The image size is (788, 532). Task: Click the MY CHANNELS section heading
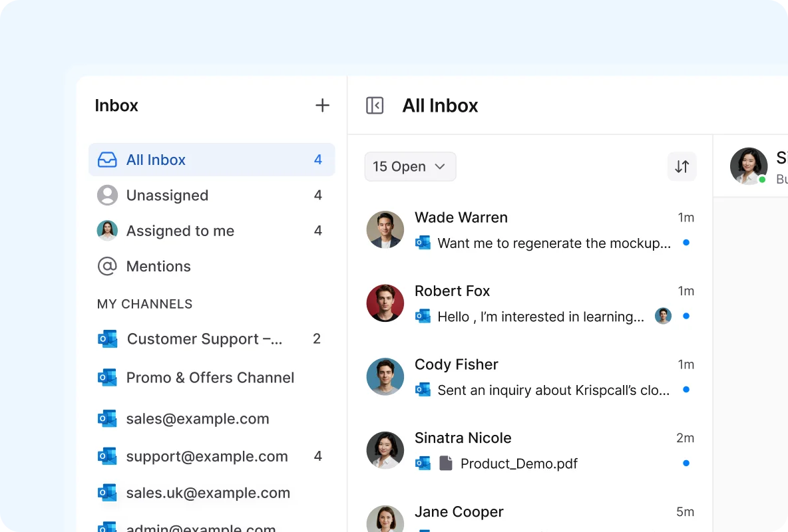coord(144,304)
